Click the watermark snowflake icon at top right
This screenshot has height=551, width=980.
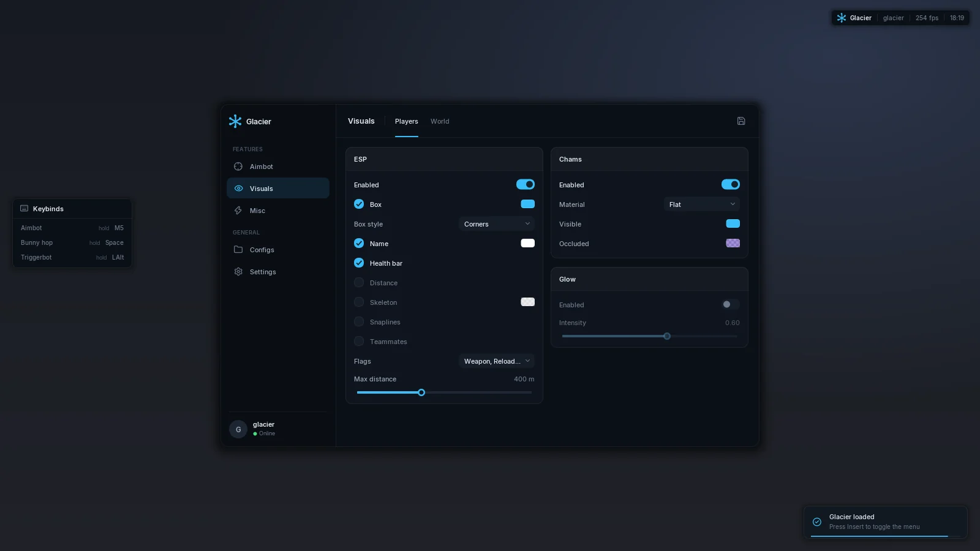[842, 18]
